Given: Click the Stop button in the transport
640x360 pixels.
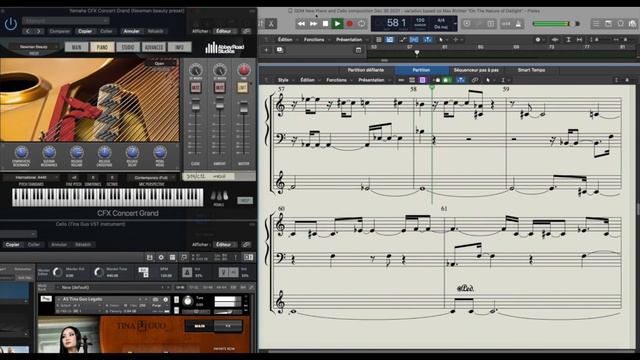Looking at the screenshot, I should pyautogui.click(x=325, y=24).
